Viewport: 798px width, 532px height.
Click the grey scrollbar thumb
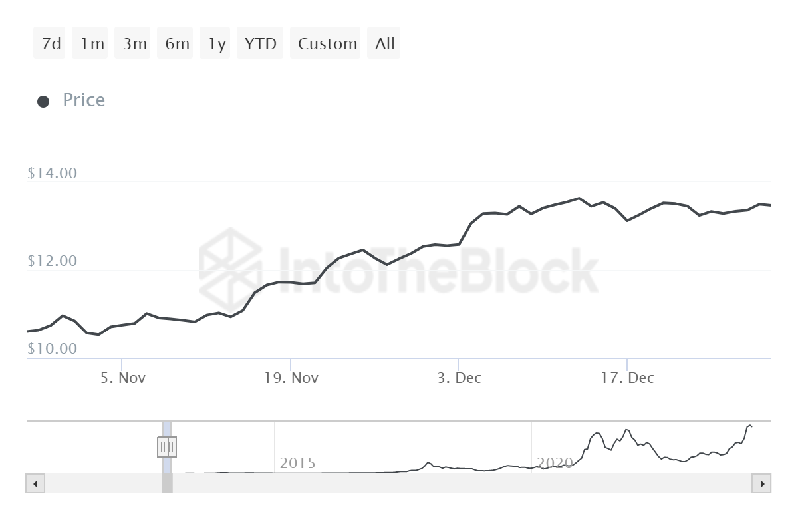[x=167, y=483]
